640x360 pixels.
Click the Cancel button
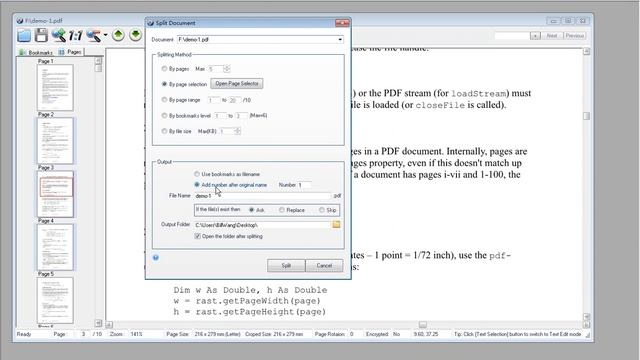324,266
